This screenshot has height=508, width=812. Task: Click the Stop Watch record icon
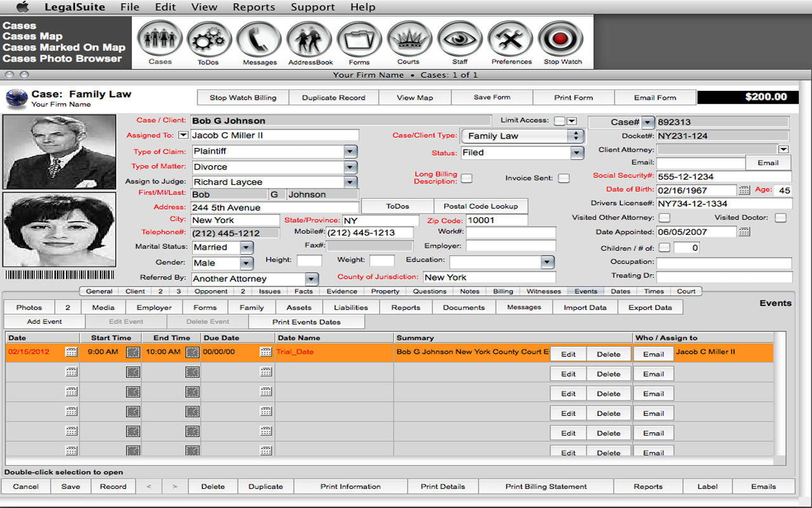561,39
